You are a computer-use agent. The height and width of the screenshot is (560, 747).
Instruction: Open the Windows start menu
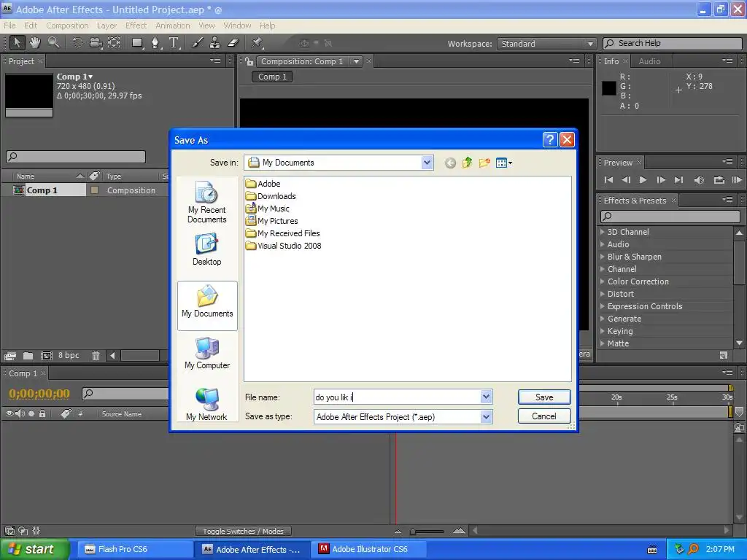(35, 549)
